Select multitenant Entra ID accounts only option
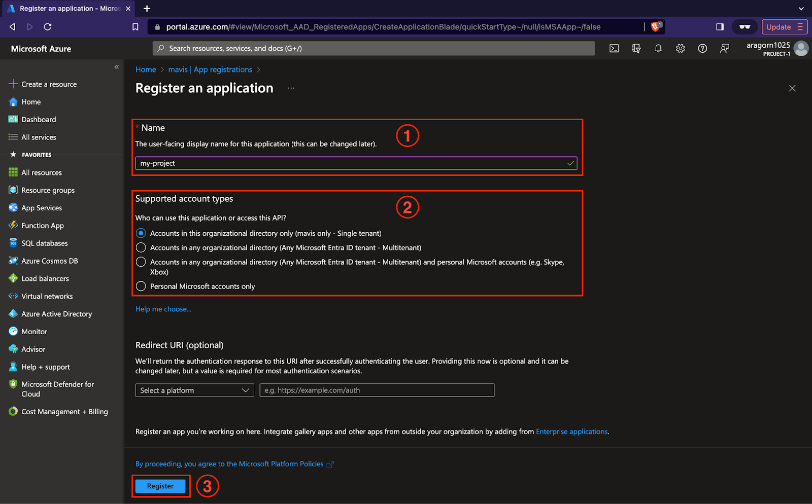The width and height of the screenshot is (812, 504). 141,247
